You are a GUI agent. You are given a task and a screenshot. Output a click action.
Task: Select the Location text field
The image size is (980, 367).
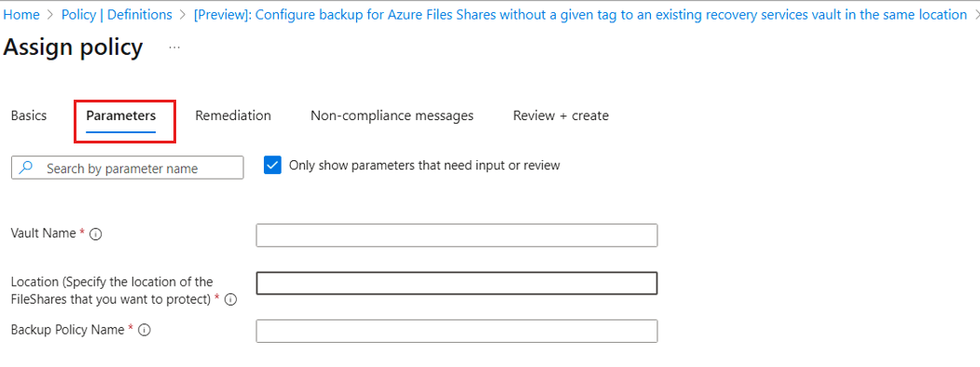[x=457, y=283]
